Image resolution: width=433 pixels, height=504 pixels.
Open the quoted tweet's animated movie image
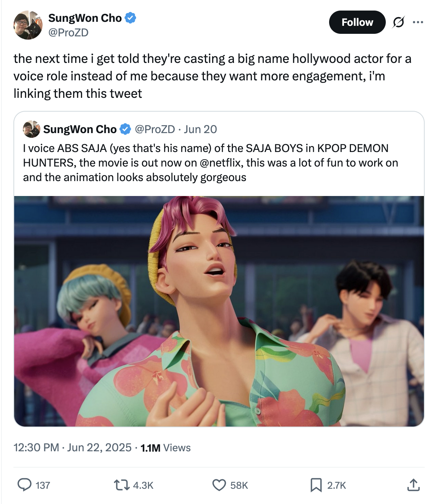point(219,311)
